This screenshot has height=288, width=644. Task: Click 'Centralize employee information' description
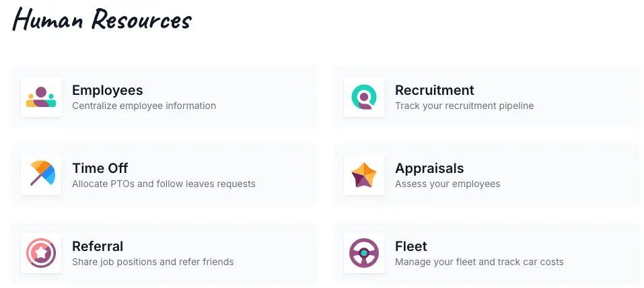[x=144, y=106]
